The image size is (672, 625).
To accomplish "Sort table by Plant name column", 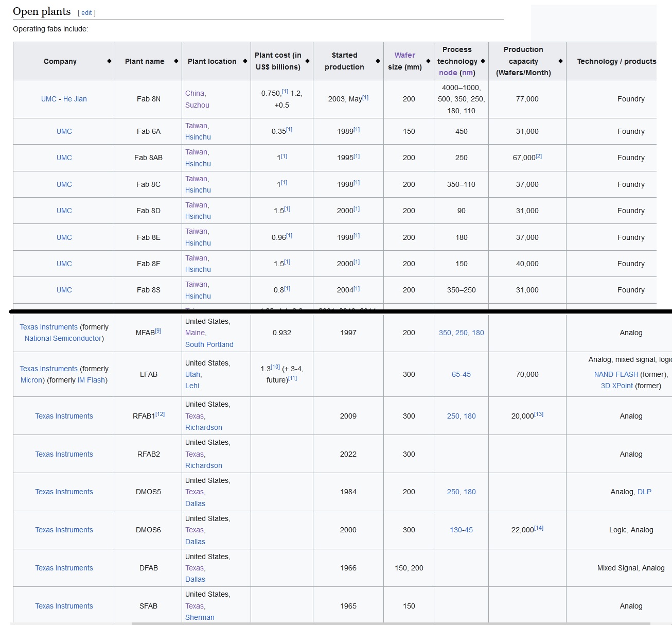I will point(176,61).
